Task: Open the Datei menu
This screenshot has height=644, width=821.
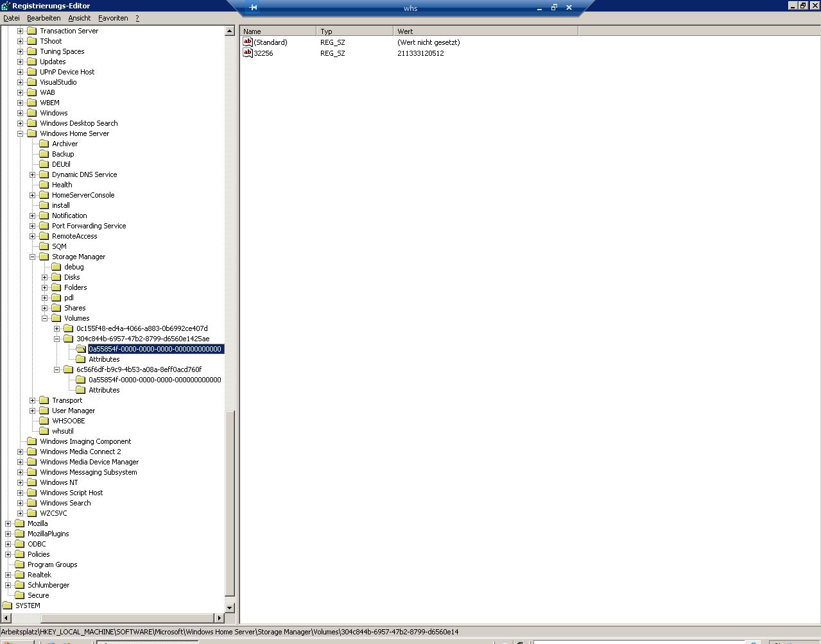Action: click(x=12, y=18)
